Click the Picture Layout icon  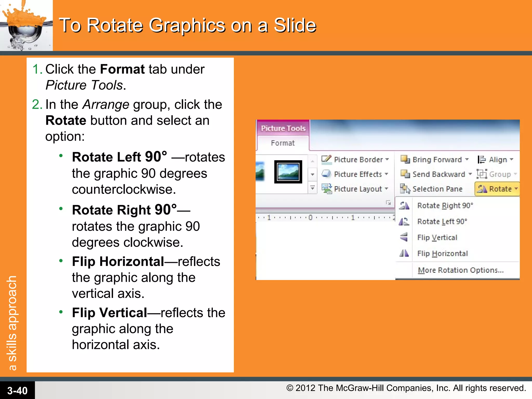pyautogui.click(x=326, y=189)
